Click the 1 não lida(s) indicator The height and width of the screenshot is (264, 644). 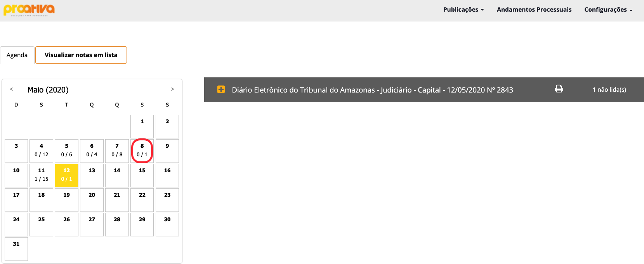pyautogui.click(x=609, y=89)
